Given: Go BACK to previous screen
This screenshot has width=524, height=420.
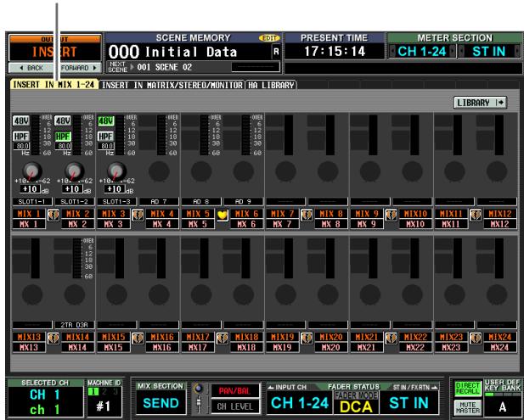Looking at the screenshot, I should pyautogui.click(x=31, y=68).
